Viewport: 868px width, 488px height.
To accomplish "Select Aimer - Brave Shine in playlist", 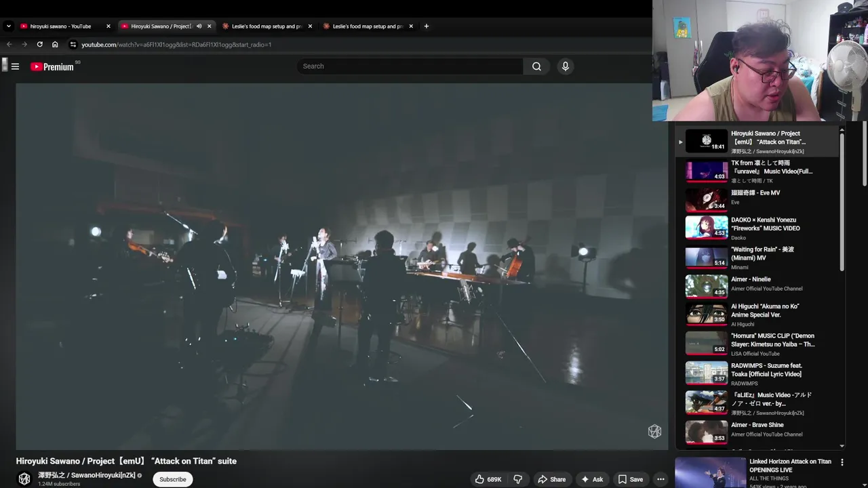I will coord(757,431).
